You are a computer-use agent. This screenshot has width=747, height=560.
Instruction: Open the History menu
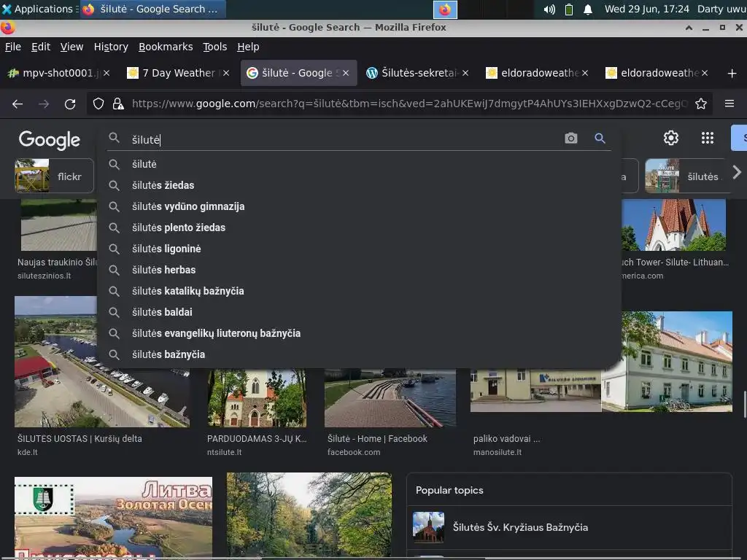[x=111, y=47]
